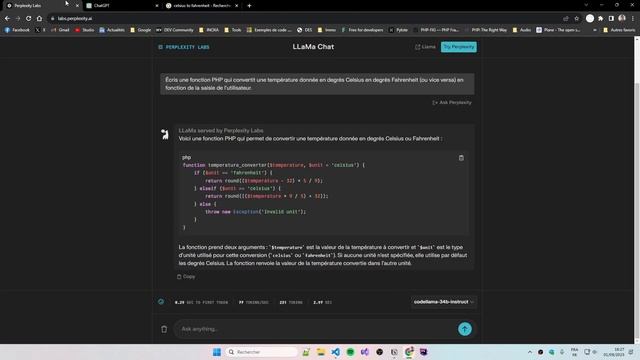The image size is (640, 360).
Task: Open the Free for developers bookmark
Action: pyautogui.click(x=362, y=30)
